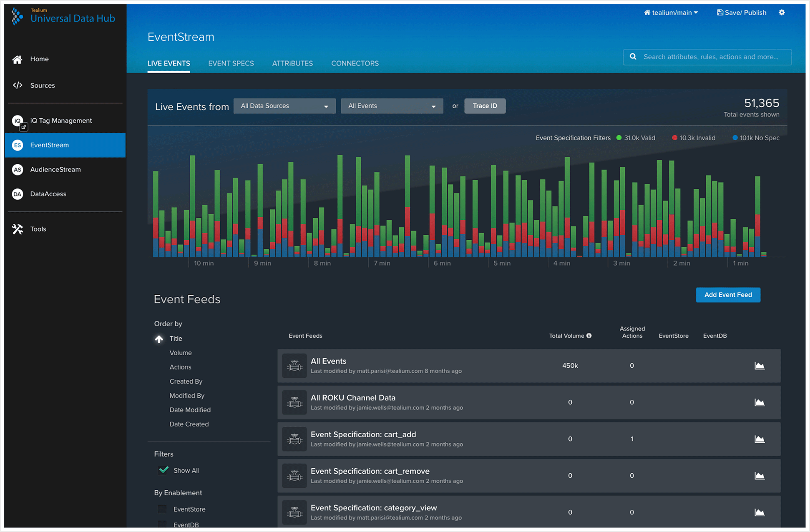
Task: Open the All Events feed pipe icon
Action: click(294, 366)
